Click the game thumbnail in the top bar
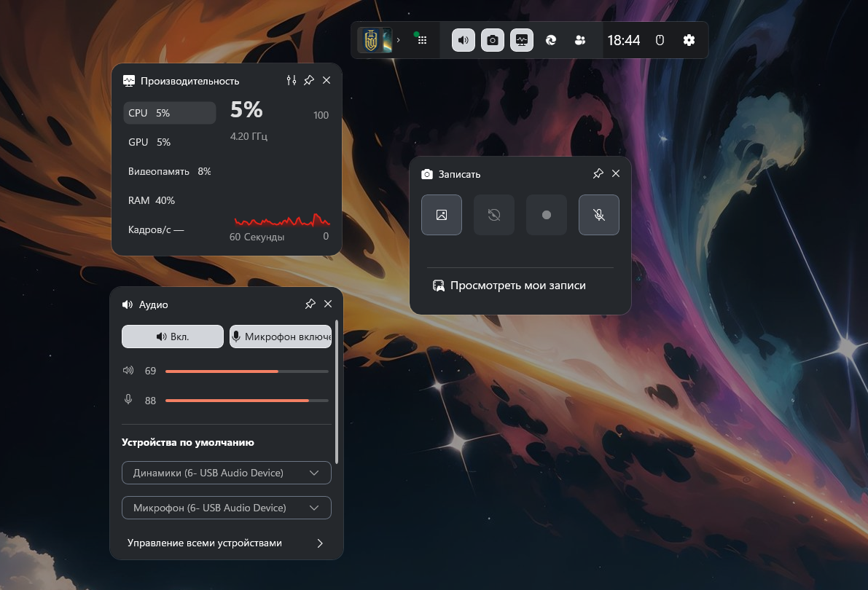 tap(375, 40)
